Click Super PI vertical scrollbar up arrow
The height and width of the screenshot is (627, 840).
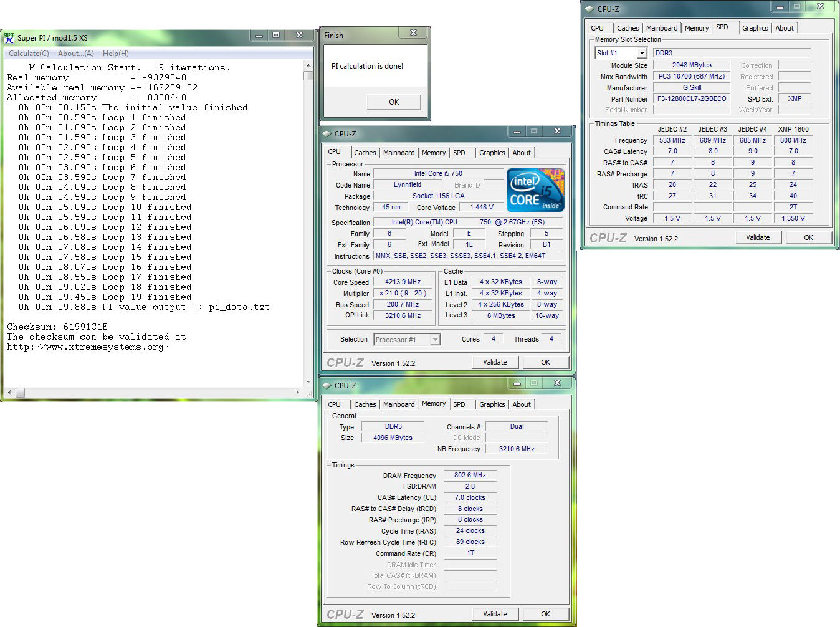[x=308, y=65]
